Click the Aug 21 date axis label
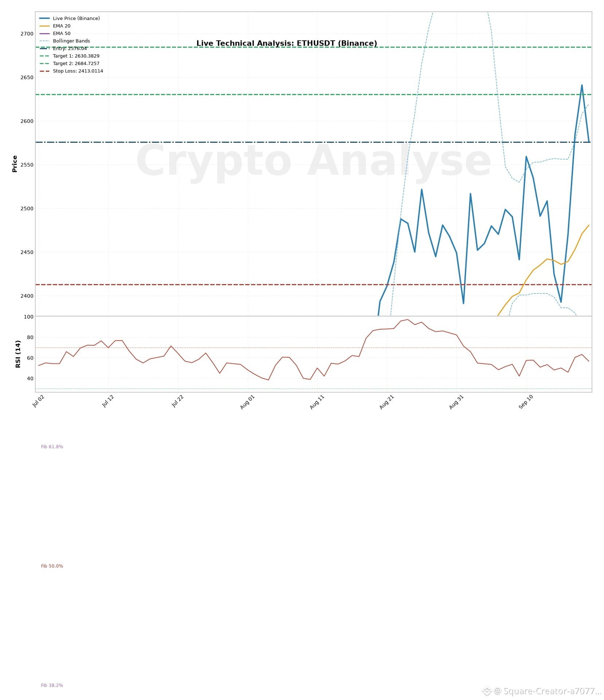 (387, 402)
